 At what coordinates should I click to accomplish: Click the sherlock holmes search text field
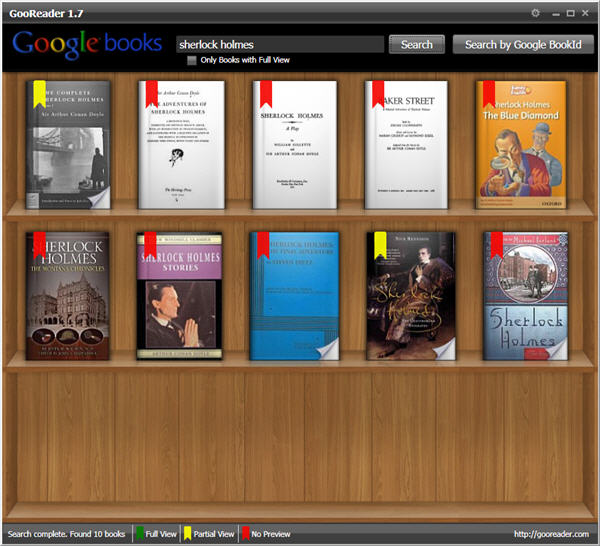[x=279, y=44]
